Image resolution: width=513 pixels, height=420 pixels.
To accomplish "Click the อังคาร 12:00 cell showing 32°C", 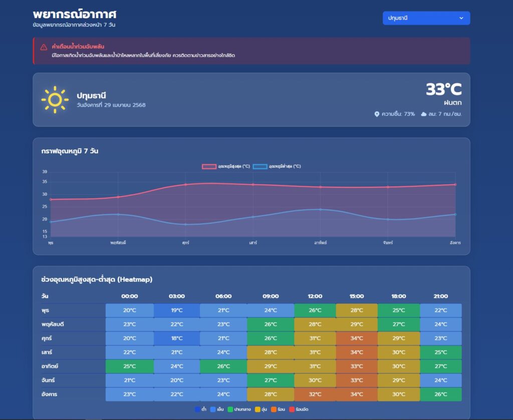I will tap(315, 394).
